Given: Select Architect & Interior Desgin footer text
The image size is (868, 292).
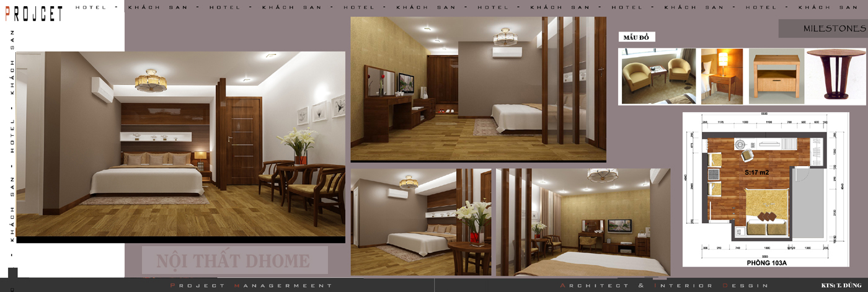Looking at the screenshot, I should 663,285.
